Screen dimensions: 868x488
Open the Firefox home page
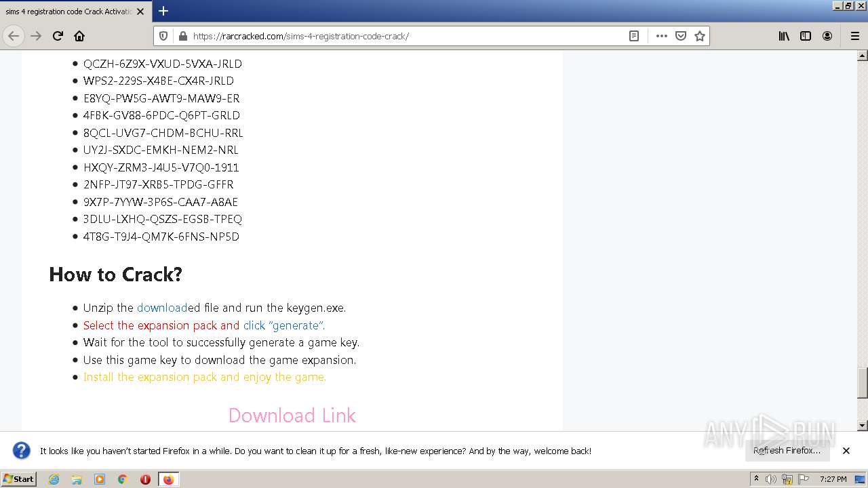(79, 36)
